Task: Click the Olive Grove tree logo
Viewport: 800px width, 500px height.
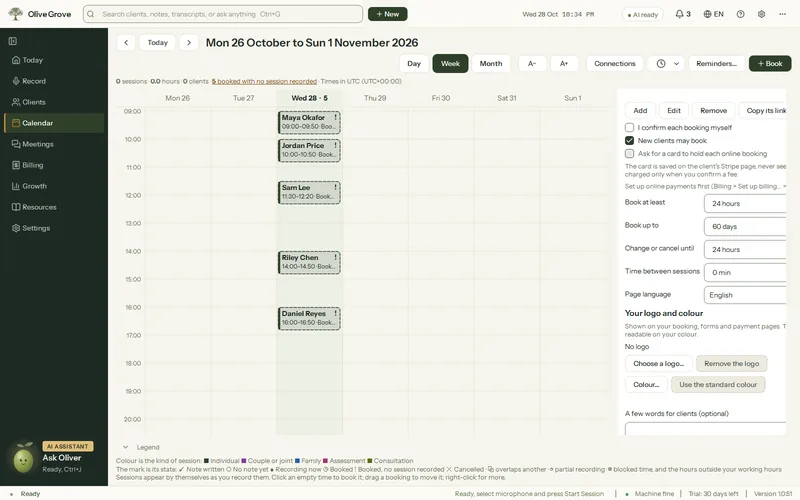Action: tap(15, 14)
